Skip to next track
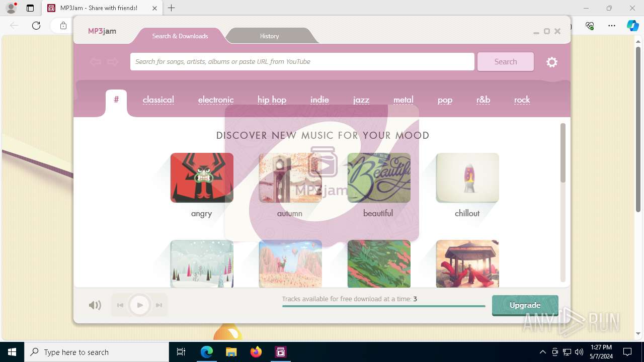The width and height of the screenshot is (644, 362). (x=159, y=305)
